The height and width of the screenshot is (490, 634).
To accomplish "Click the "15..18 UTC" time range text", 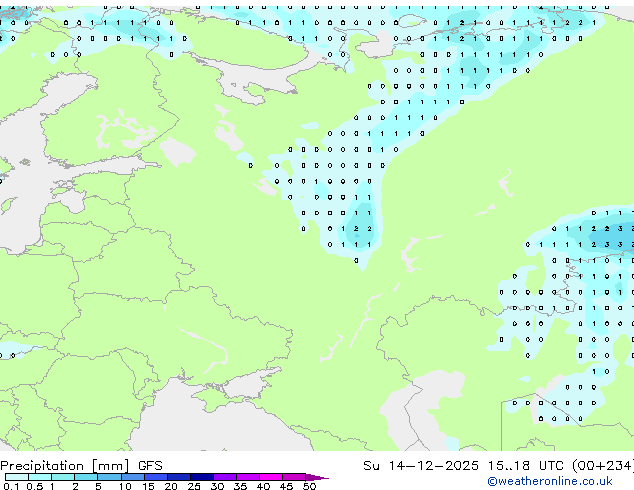I will coord(525,466).
